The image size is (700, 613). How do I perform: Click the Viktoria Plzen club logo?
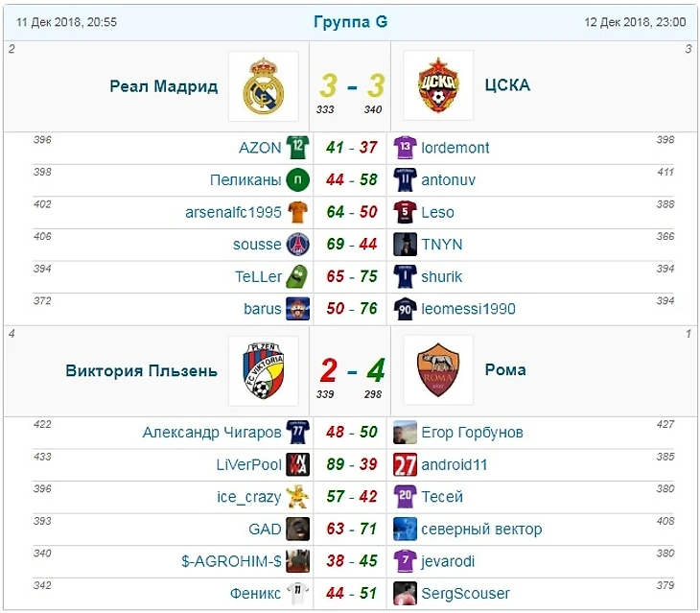click(x=263, y=370)
